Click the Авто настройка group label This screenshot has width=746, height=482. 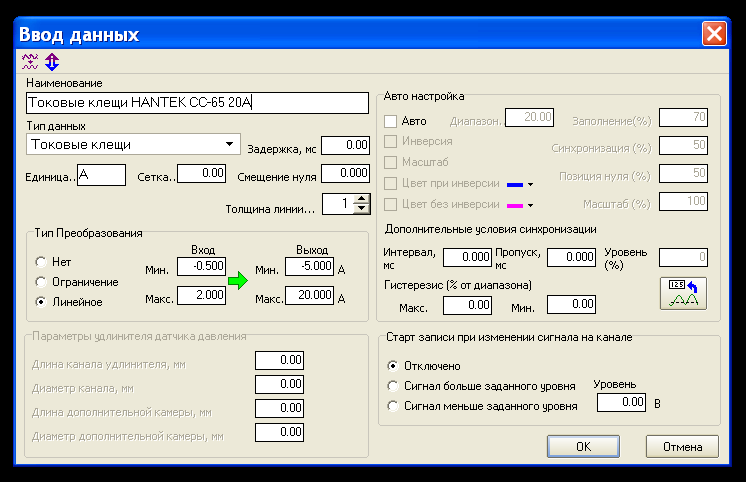click(x=424, y=96)
